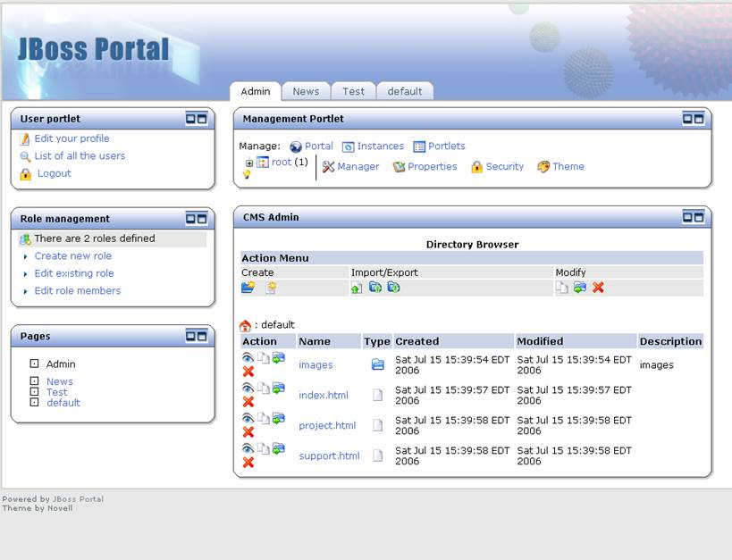This screenshot has height=560, width=732.
Task: Delete the images folder with the red X
Action: pyautogui.click(x=248, y=372)
